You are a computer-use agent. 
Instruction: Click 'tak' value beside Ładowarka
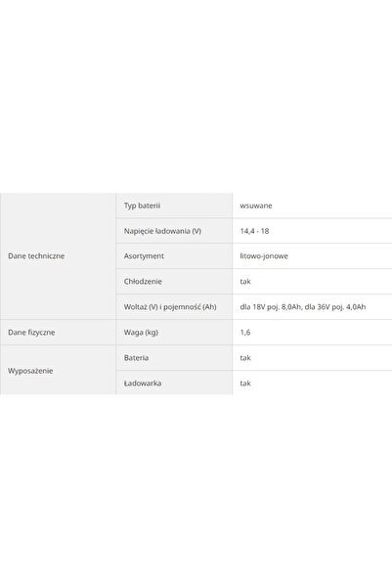[x=245, y=384]
